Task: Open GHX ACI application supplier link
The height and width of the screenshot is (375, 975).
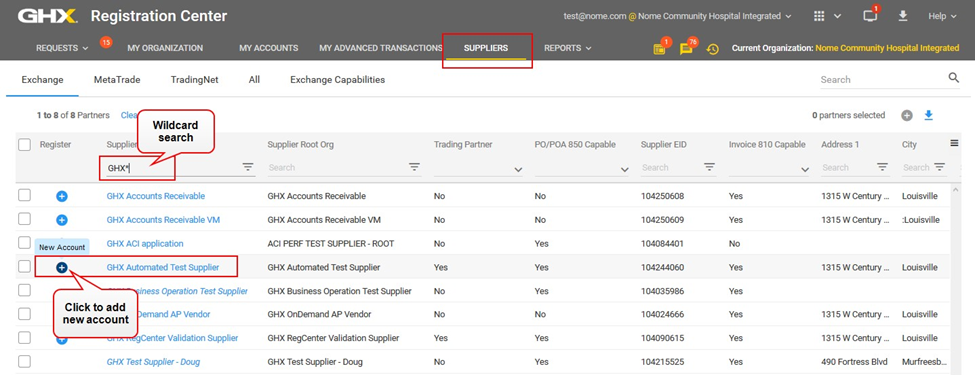Action: (145, 243)
